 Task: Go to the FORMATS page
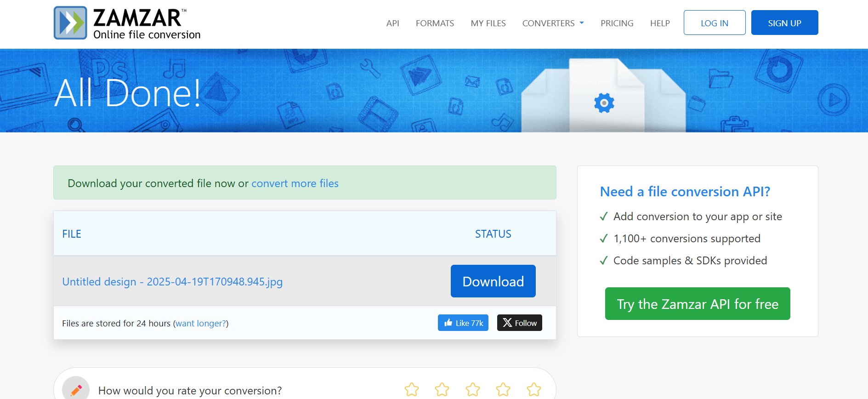tap(435, 23)
